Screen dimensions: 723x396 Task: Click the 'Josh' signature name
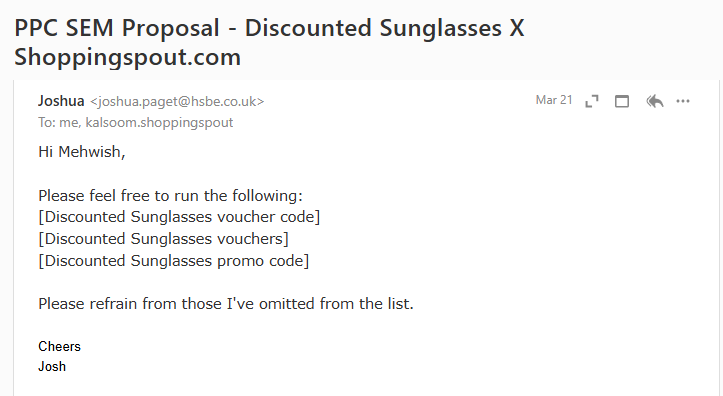(x=52, y=367)
